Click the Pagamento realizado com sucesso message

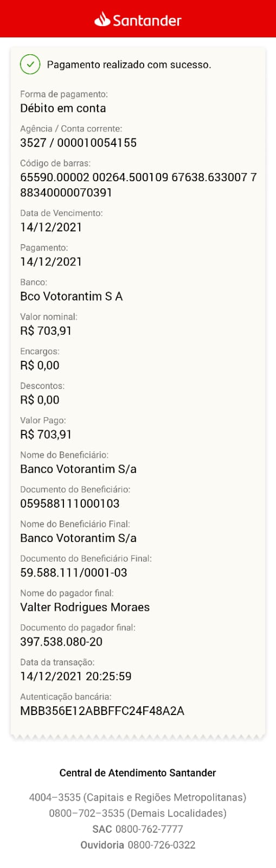(129, 65)
